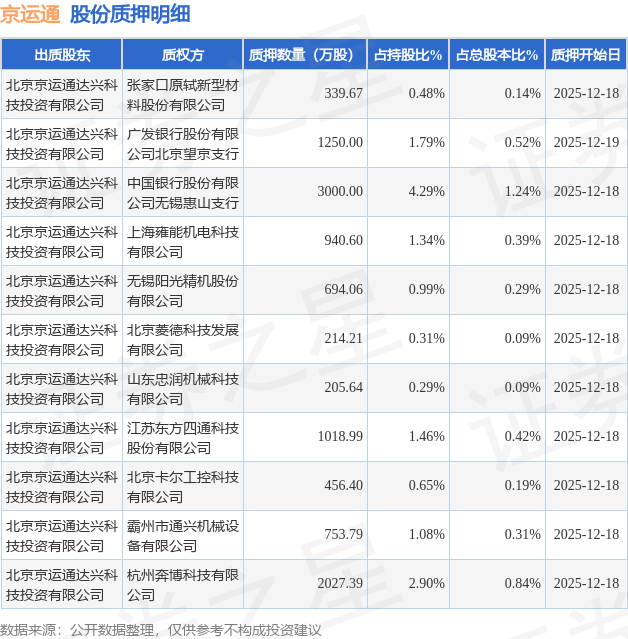This screenshot has width=628, height=639.
Task: Click pledge quantity 2027.39
Action: tap(340, 583)
